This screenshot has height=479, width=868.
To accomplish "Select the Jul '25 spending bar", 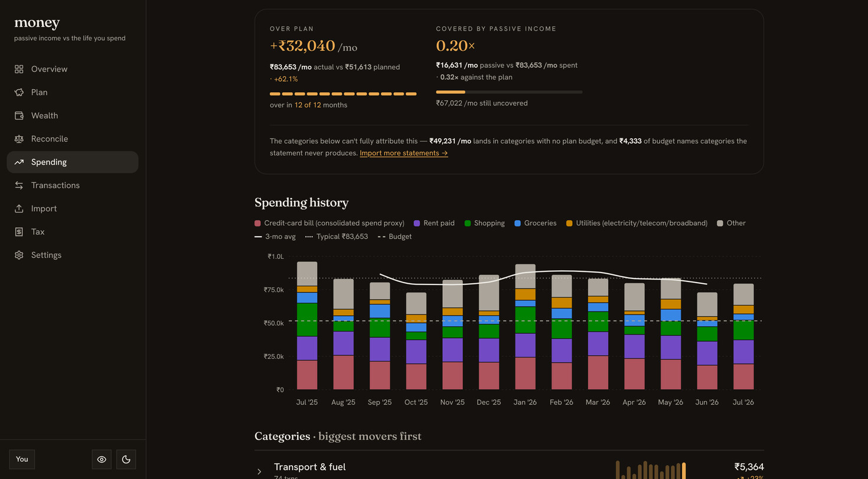I will click(307, 326).
